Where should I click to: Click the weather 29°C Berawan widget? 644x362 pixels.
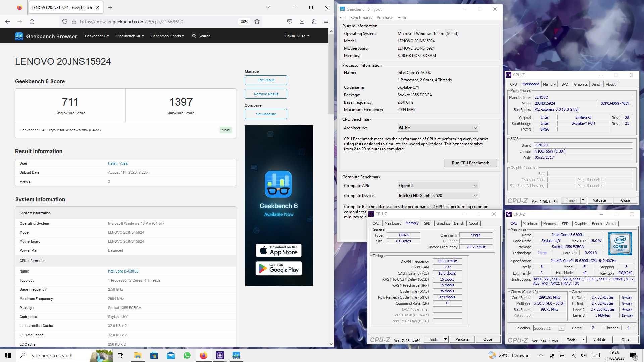tap(509, 355)
